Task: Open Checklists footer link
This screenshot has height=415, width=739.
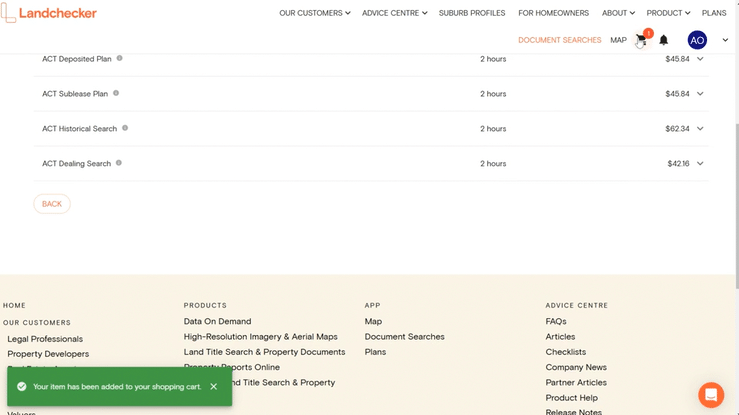Action: [566, 352]
